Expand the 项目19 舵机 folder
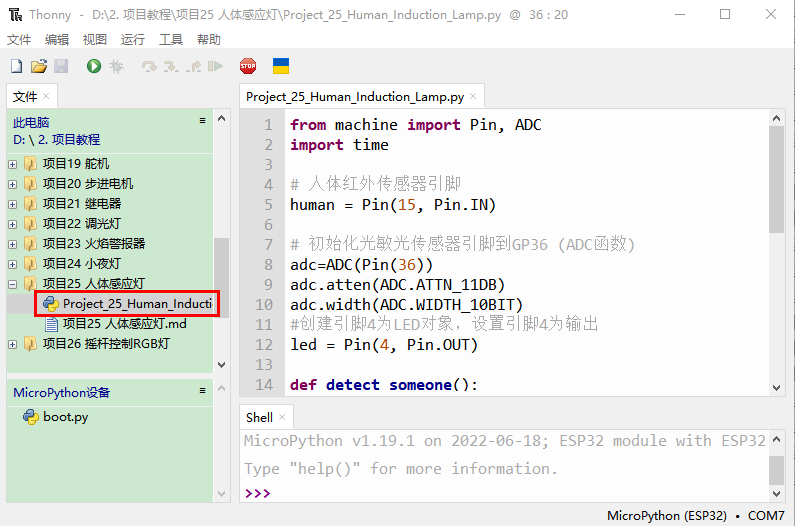Image resolution: width=795 pixels, height=526 pixels. pos(13,164)
